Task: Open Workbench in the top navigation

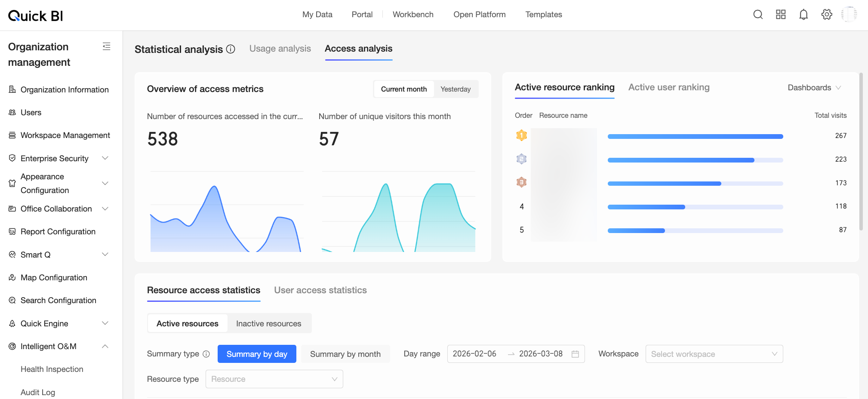Action: tap(413, 15)
